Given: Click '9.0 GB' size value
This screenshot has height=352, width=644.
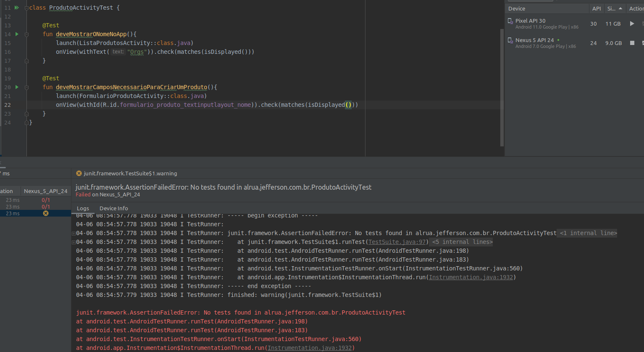Looking at the screenshot, I should click(613, 43).
